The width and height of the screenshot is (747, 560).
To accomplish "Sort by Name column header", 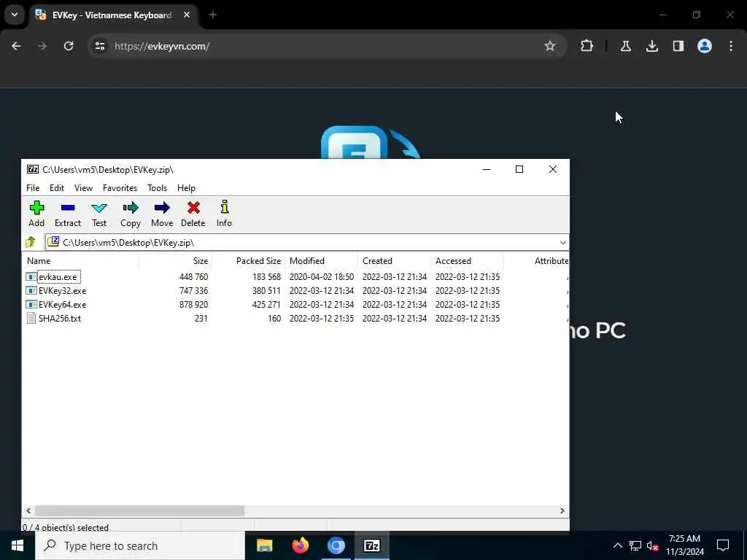I will [x=80, y=261].
